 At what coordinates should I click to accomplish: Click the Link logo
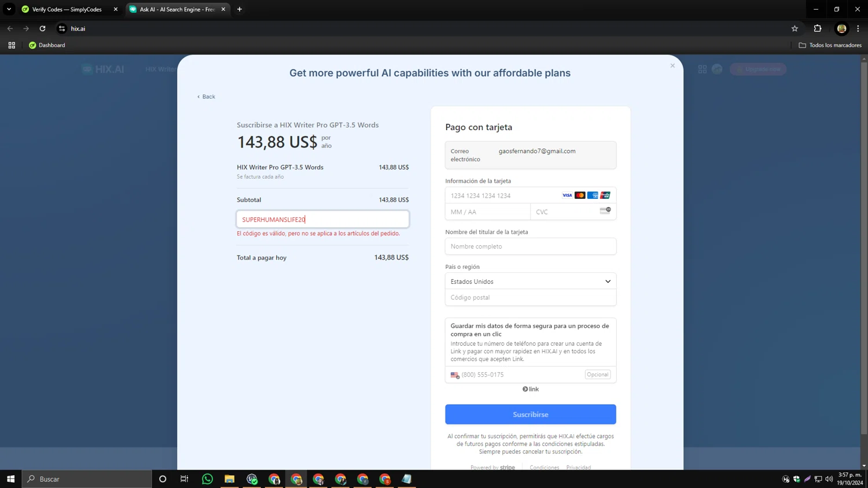click(531, 389)
